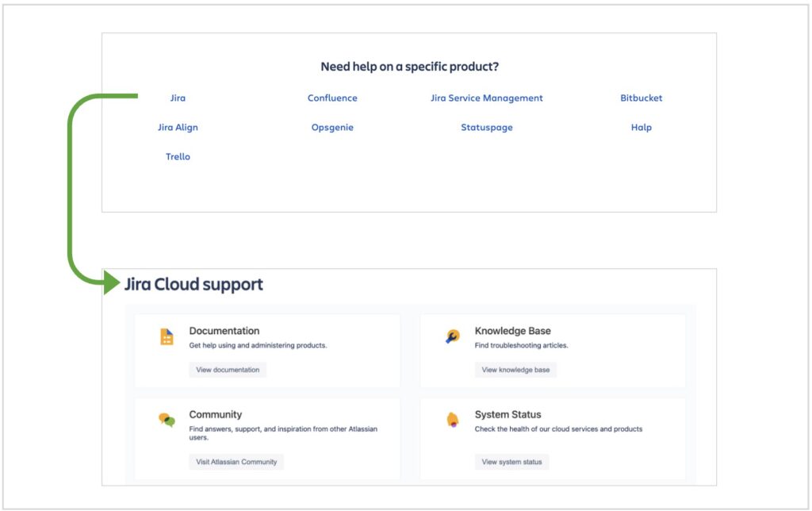812x511 pixels.
Task: Click 'Need help on a specific product?' heading
Action: tap(410, 67)
